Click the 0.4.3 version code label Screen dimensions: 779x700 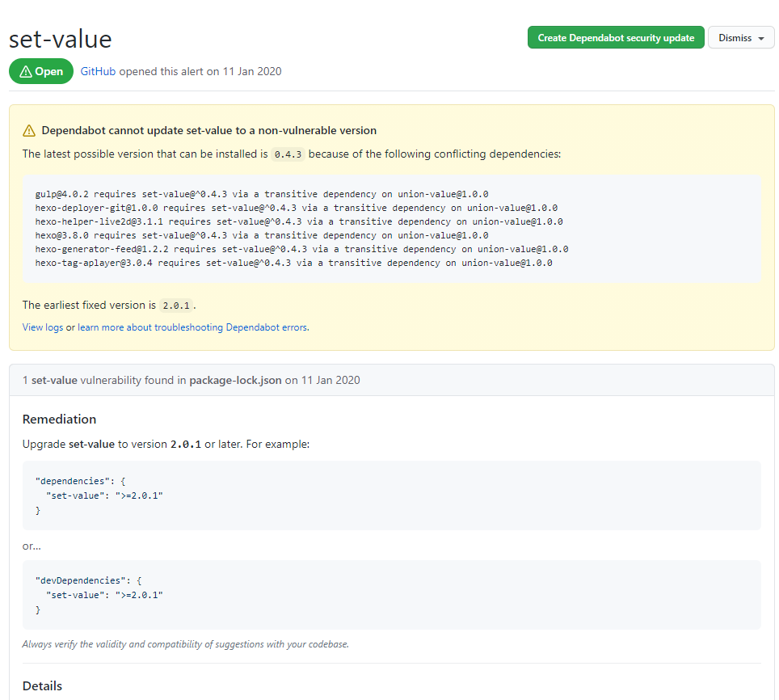coord(288,154)
